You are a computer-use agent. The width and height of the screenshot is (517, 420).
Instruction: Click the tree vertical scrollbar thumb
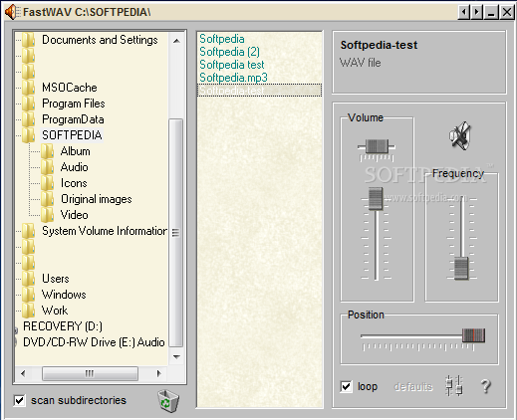[x=176, y=233]
